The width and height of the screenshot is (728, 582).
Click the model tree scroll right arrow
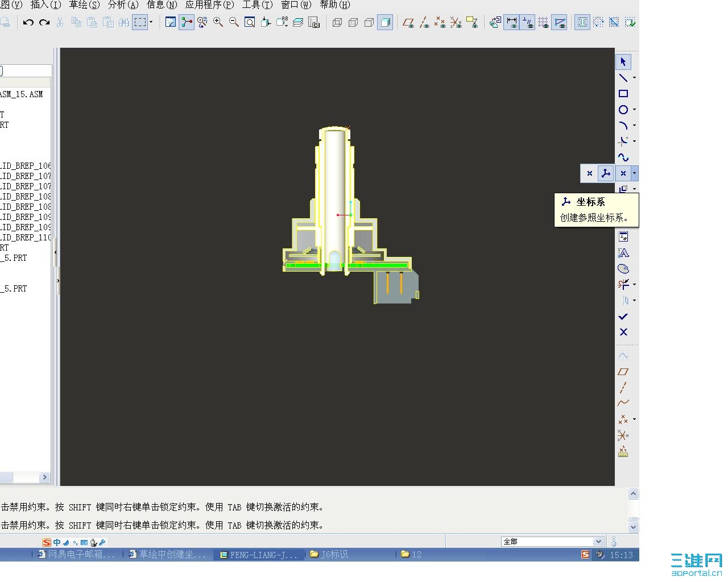(x=45, y=477)
